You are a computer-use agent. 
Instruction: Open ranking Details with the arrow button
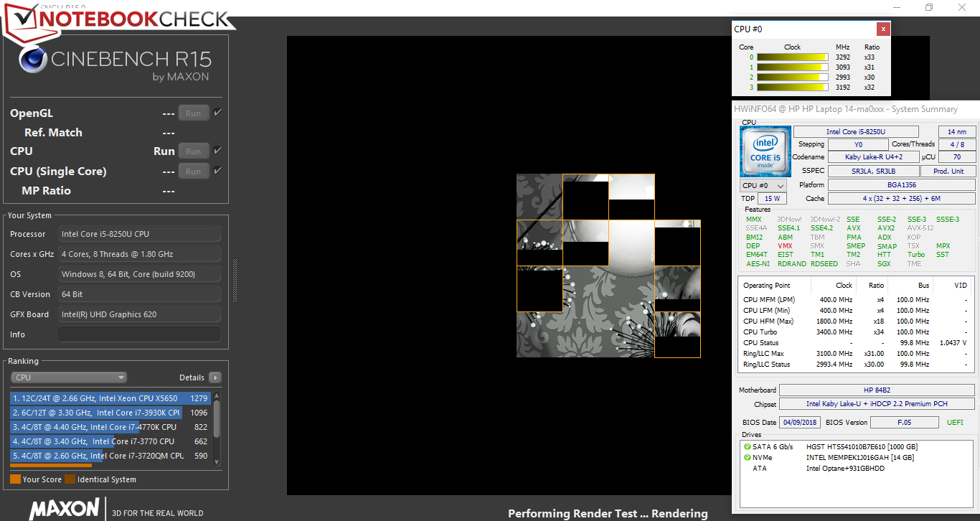(215, 377)
